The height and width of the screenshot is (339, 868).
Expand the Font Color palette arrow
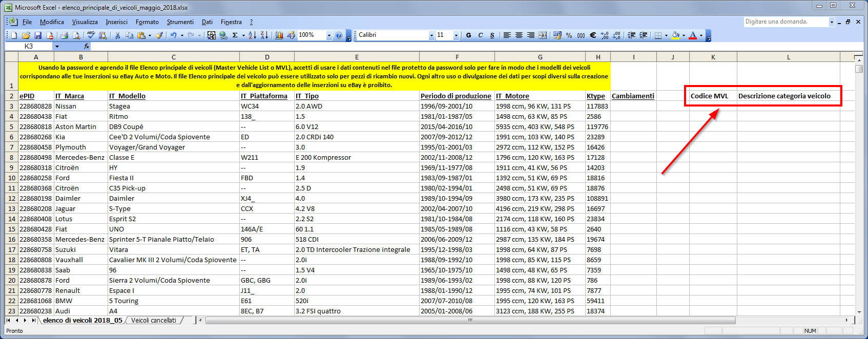[x=701, y=35]
